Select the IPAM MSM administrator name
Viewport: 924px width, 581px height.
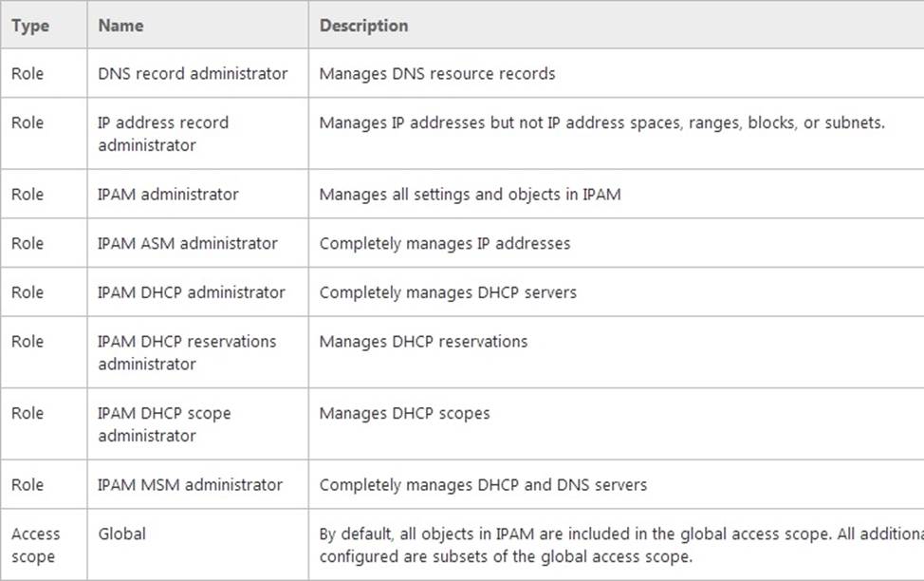coord(190,484)
